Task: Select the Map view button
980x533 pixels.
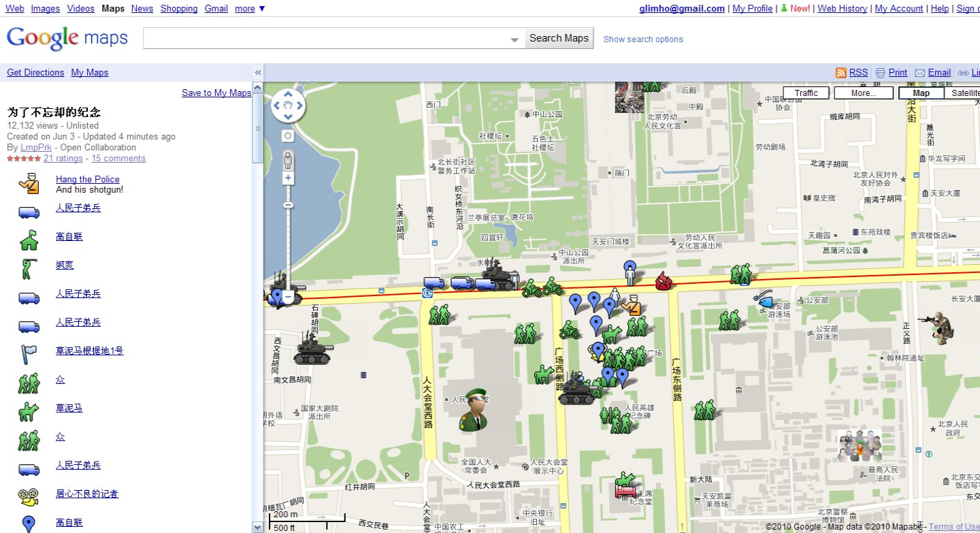Action: [x=921, y=93]
